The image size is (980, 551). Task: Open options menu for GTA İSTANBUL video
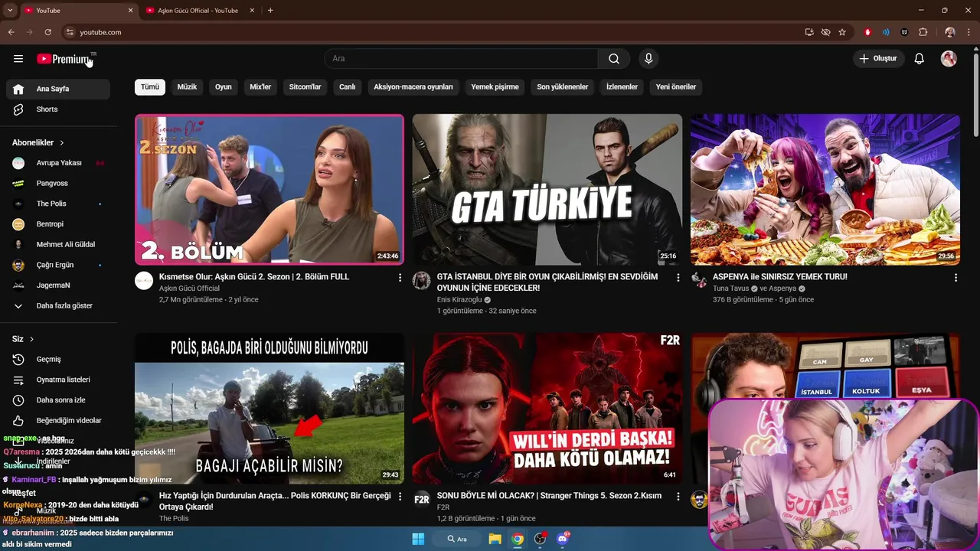(678, 278)
